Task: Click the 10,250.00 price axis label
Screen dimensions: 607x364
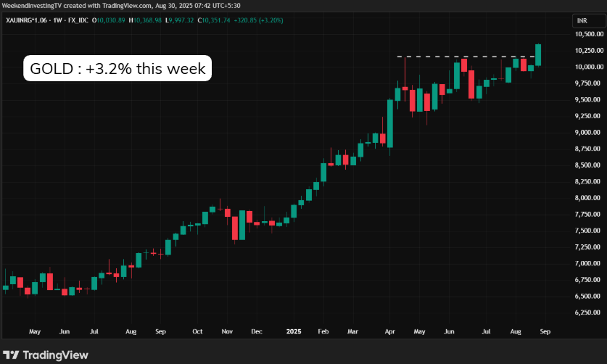Action: point(589,50)
